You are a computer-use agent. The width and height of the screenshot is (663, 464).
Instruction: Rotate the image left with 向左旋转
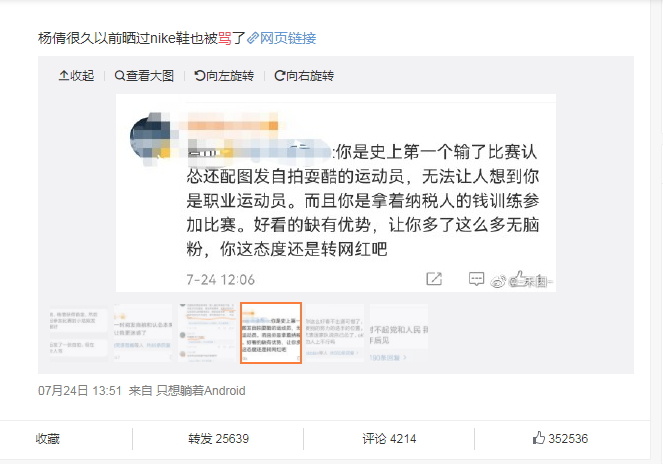tap(224, 76)
